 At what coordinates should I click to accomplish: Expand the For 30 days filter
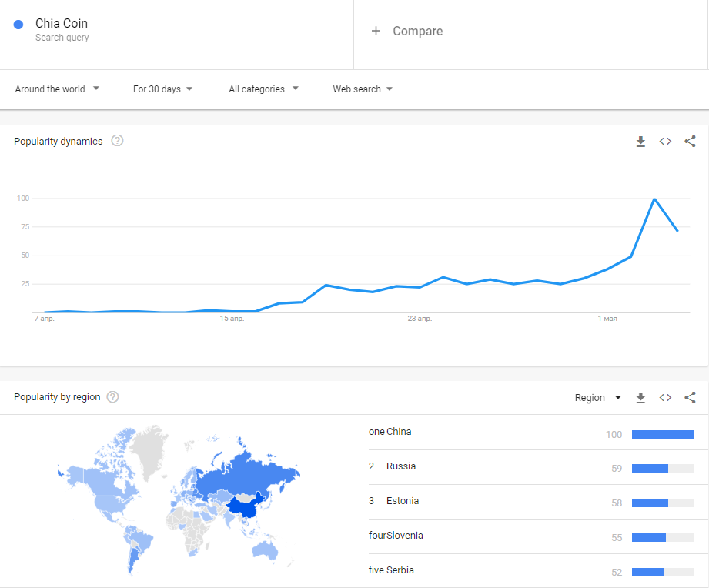coord(162,89)
